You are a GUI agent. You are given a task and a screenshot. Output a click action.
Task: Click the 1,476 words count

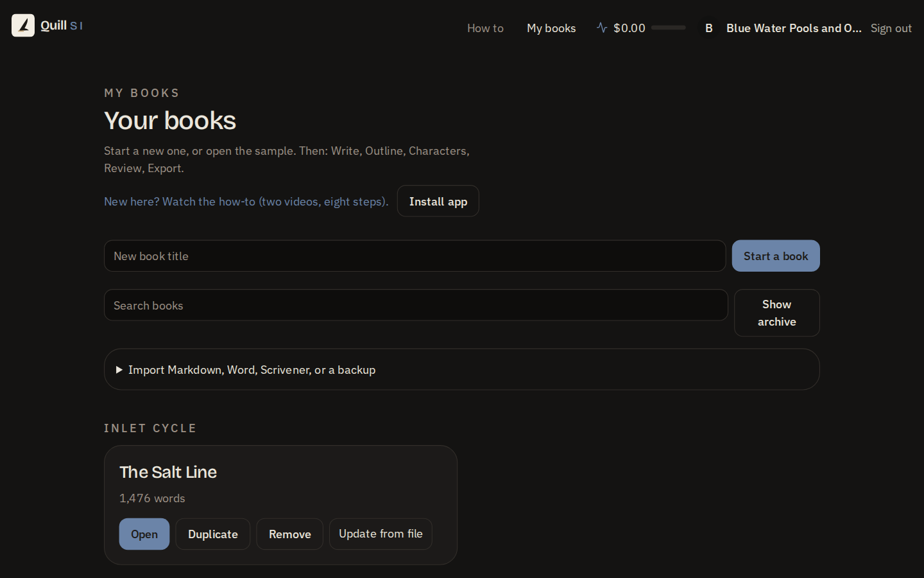point(152,498)
